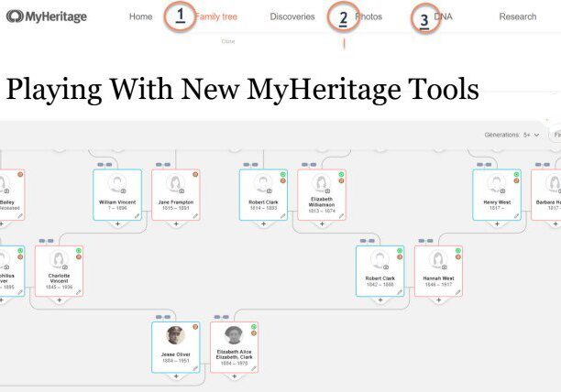Image resolution: width=561 pixels, height=392 pixels.
Task: Open the green record match icon on Hannah West
Action: (458, 250)
